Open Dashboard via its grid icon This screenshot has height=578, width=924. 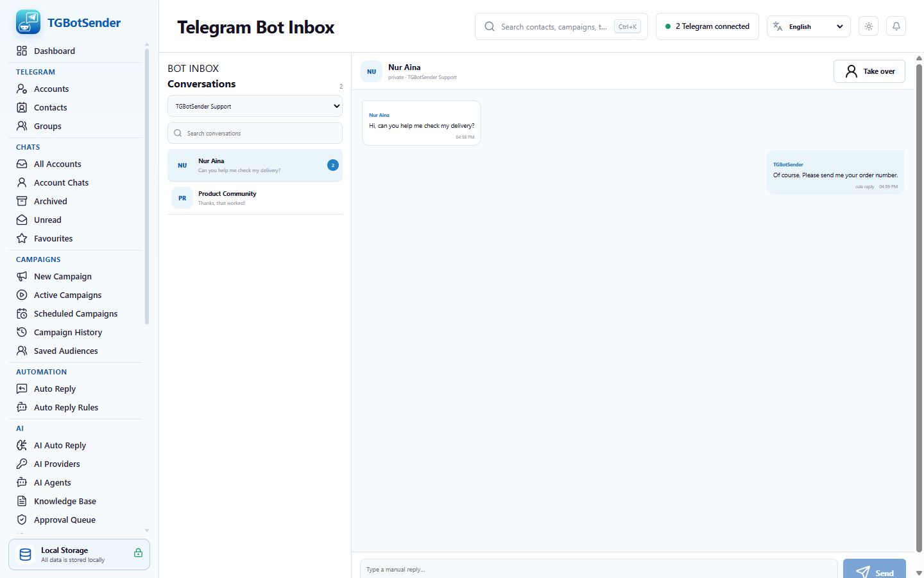22,51
